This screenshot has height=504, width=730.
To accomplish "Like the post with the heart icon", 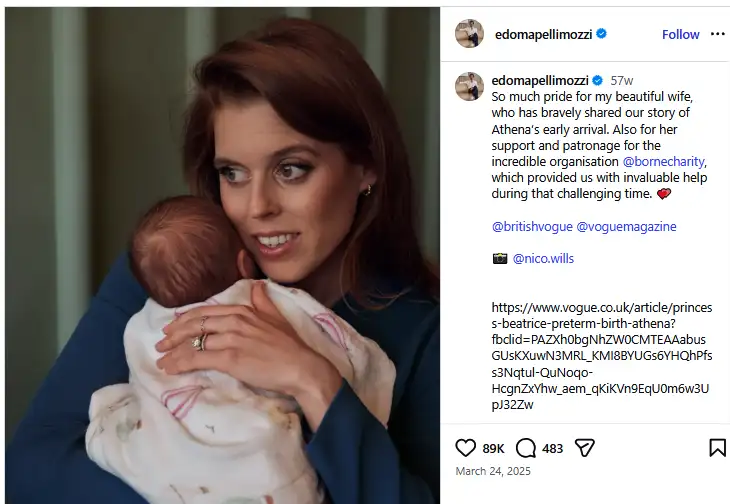I will pos(465,448).
